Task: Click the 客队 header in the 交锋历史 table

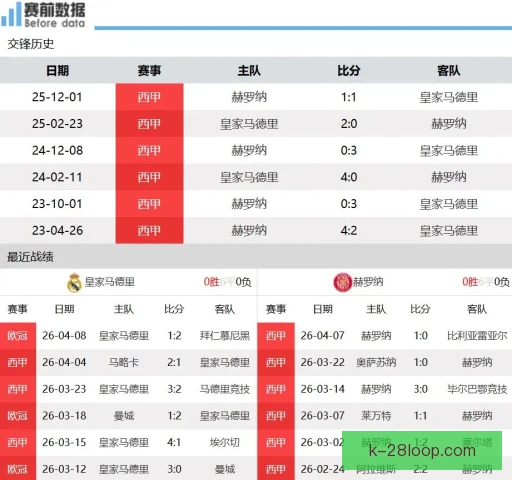Action: [449, 71]
